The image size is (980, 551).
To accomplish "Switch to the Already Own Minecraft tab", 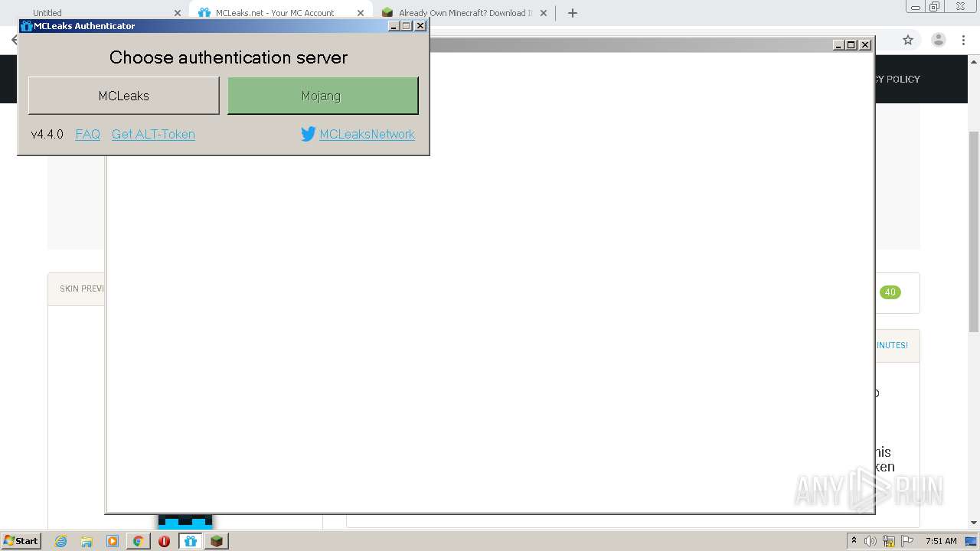I will coord(465,13).
